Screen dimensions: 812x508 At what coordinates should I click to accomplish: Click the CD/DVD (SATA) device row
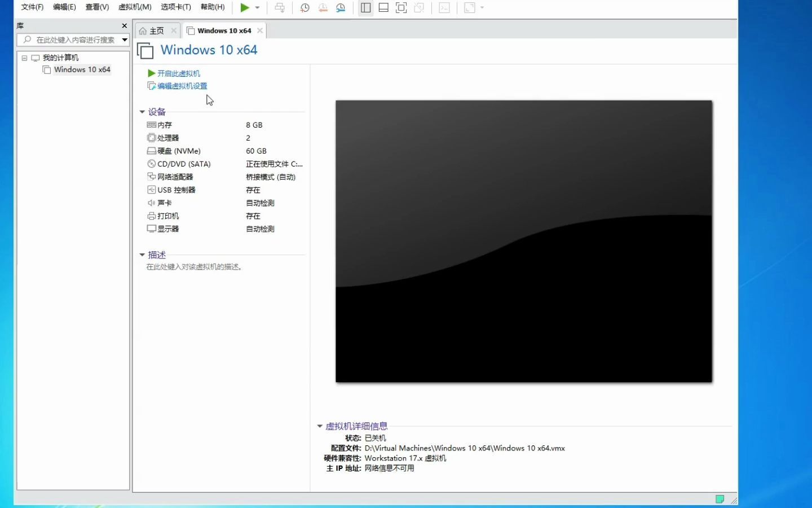pos(225,164)
